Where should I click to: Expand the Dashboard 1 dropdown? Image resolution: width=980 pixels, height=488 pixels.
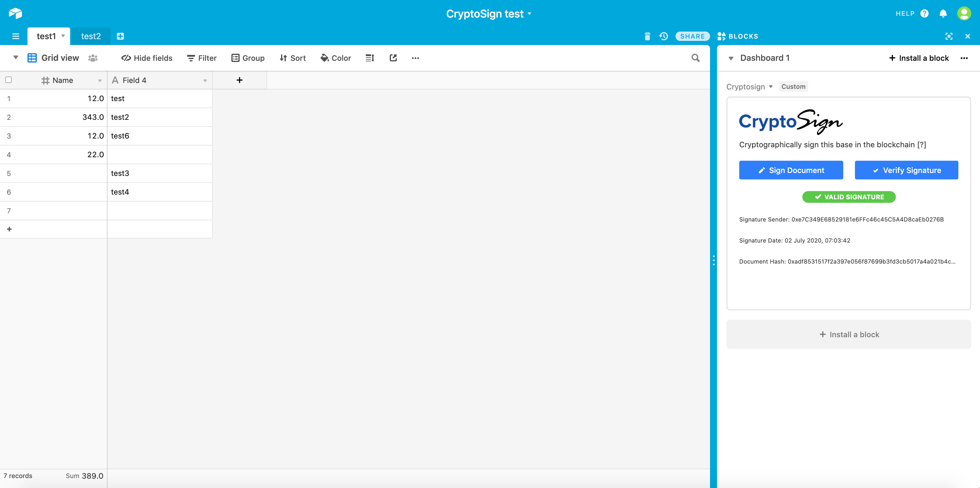point(731,58)
